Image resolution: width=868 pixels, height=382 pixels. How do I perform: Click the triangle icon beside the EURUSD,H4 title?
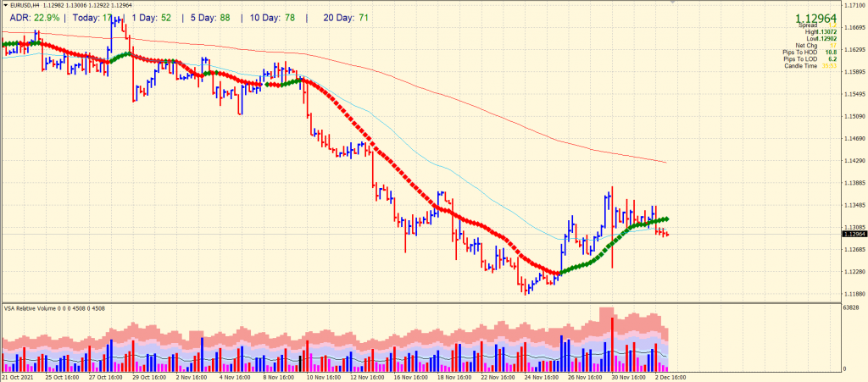(x=5, y=6)
